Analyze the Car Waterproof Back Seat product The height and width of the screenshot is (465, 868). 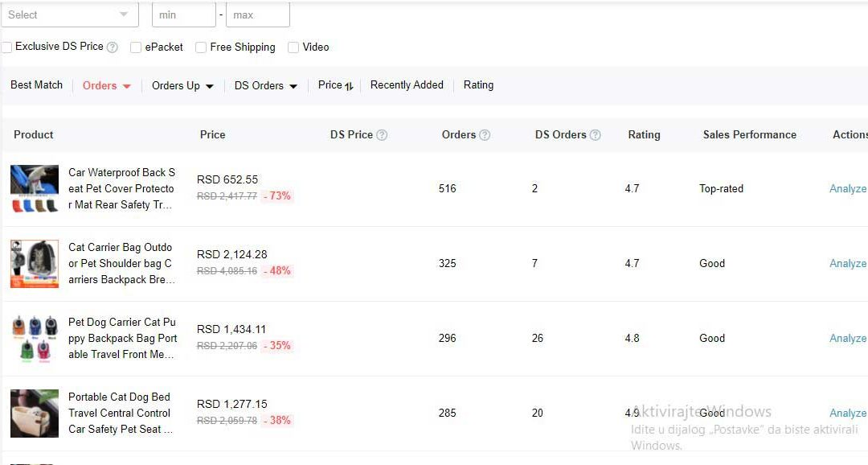point(847,189)
